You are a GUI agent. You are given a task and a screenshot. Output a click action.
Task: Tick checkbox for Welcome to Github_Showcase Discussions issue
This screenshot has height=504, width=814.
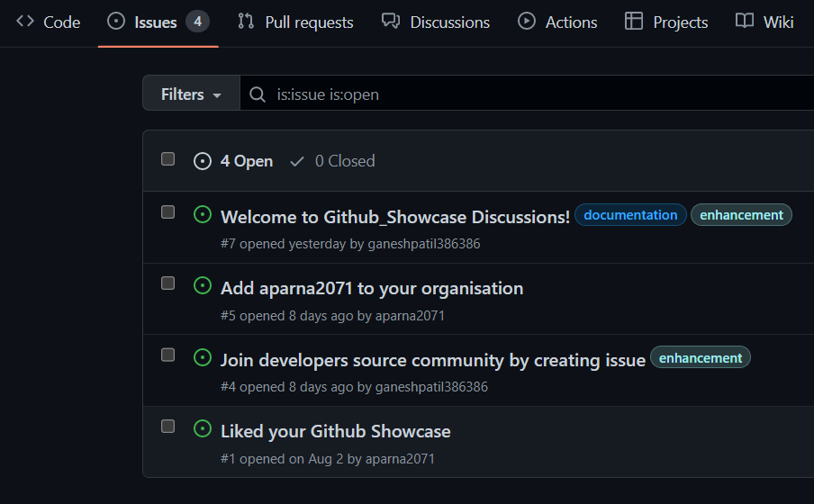pyautogui.click(x=167, y=212)
